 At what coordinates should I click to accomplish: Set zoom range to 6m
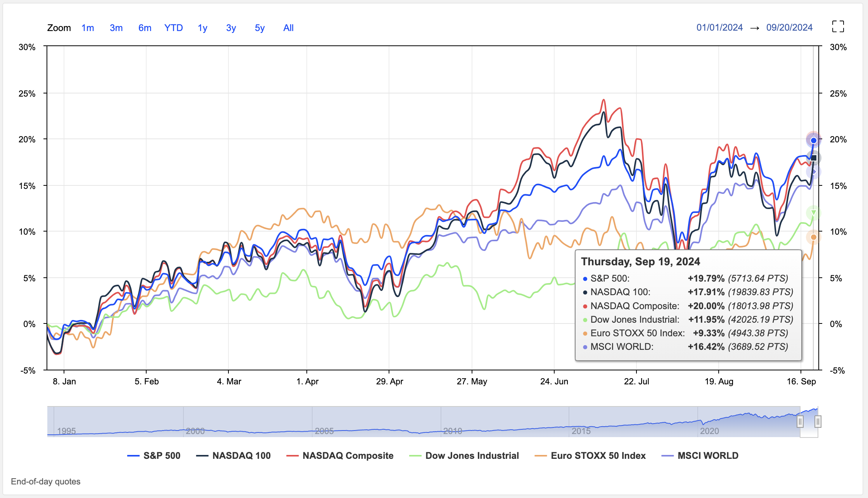[x=145, y=28]
